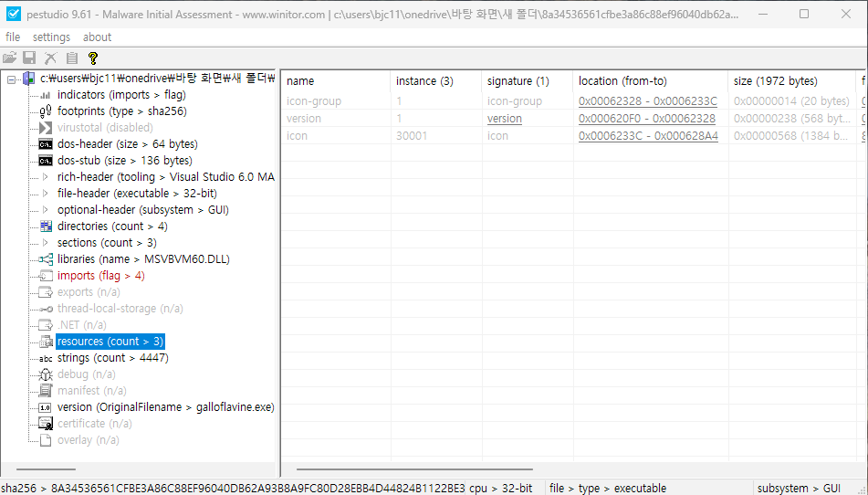This screenshot has height=495, width=868.
Task: Click the directories grid icon
Action: pyautogui.click(x=46, y=226)
